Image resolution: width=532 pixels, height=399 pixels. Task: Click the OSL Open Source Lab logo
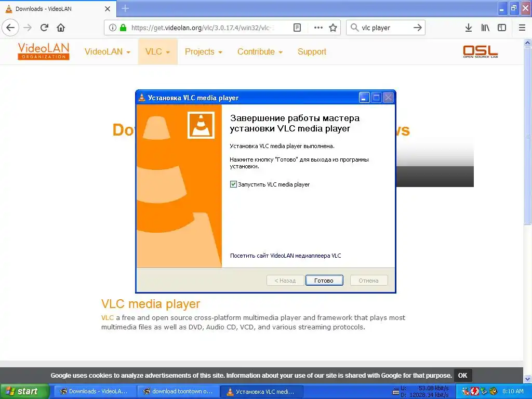(x=480, y=51)
